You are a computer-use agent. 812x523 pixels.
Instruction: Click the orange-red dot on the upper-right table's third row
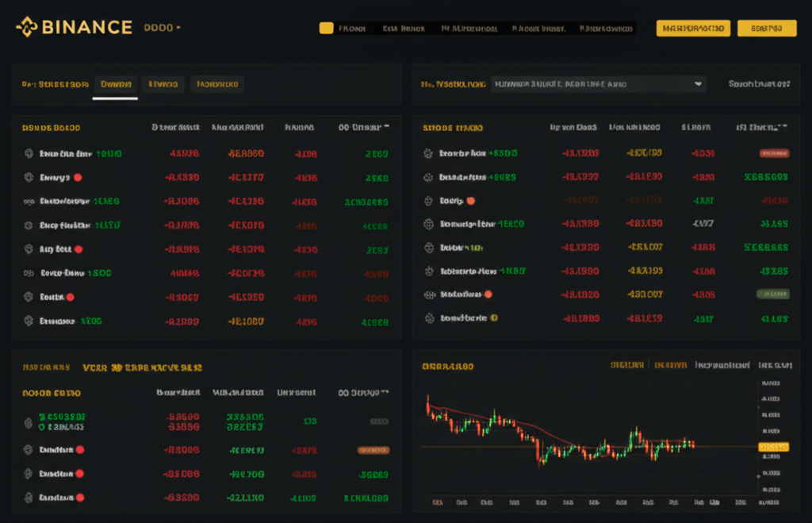(471, 201)
